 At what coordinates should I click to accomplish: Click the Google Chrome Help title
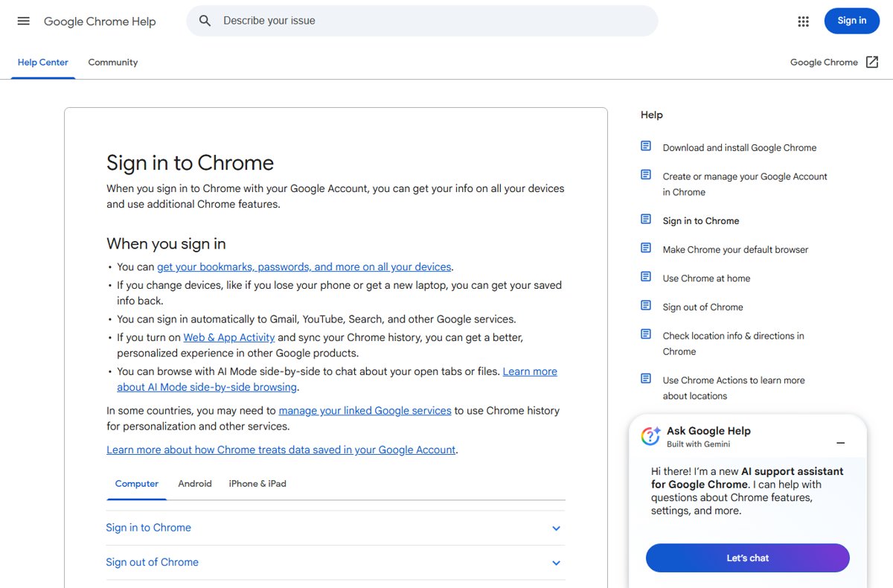(100, 22)
